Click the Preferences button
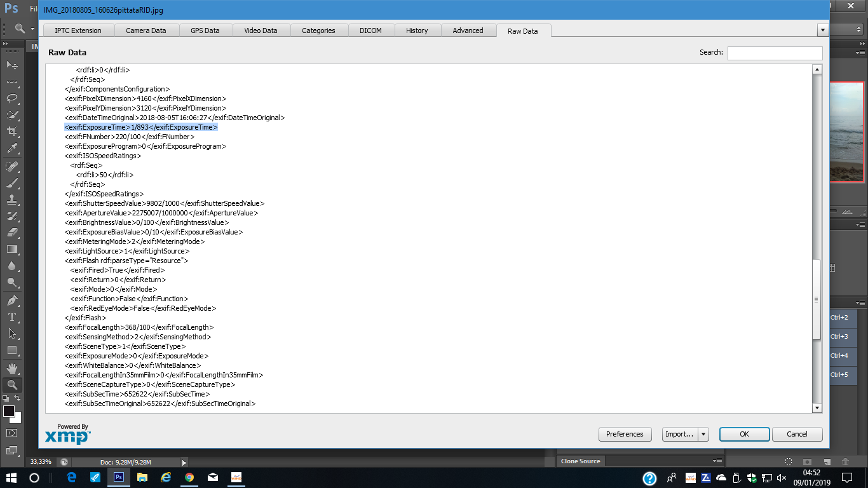This screenshot has width=868, height=488. coord(625,434)
